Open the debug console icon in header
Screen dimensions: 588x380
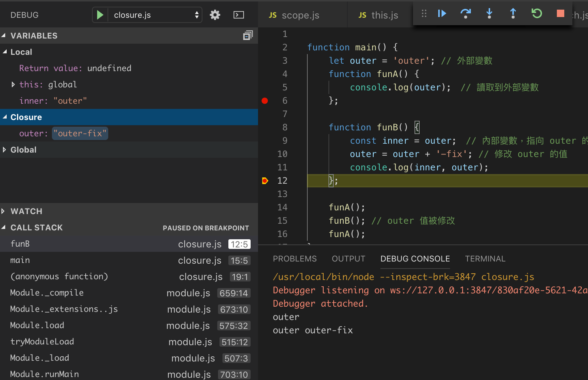(x=238, y=15)
